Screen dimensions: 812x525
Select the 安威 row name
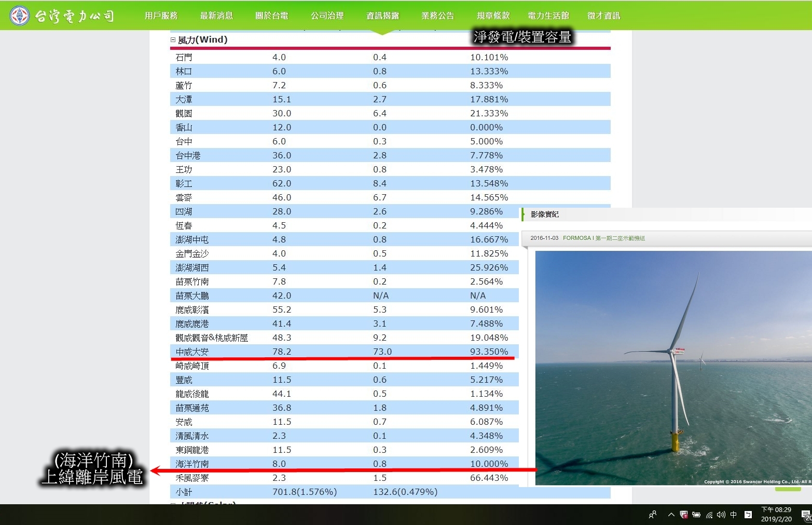coord(184,422)
